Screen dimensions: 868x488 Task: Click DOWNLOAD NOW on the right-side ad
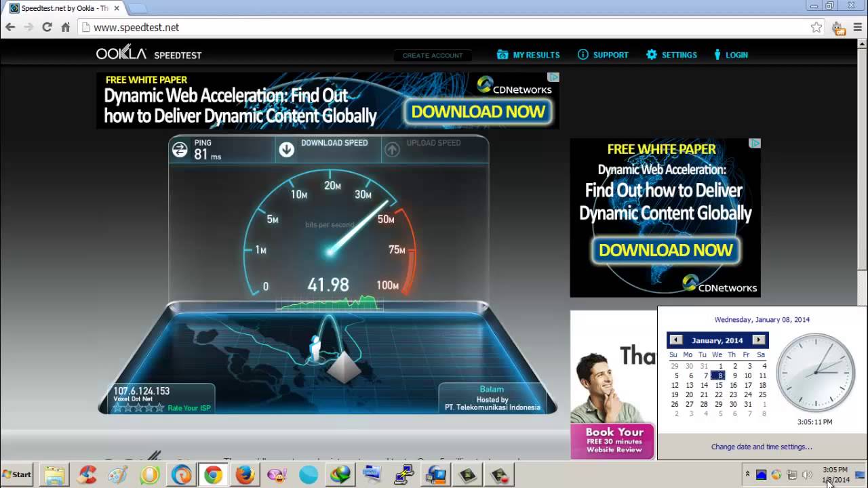pyautogui.click(x=665, y=250)
